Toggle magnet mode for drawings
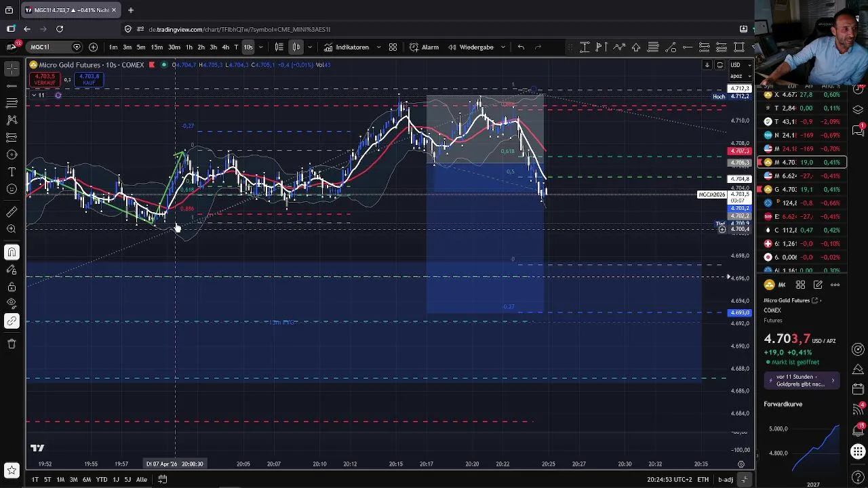Screen dimensions: 868x488 click(x=12, y=252)
